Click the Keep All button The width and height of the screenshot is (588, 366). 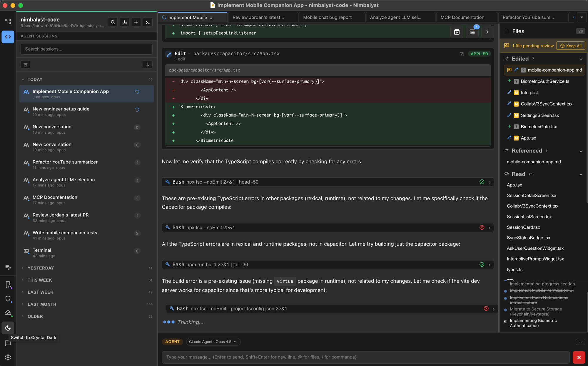point(571,46)
